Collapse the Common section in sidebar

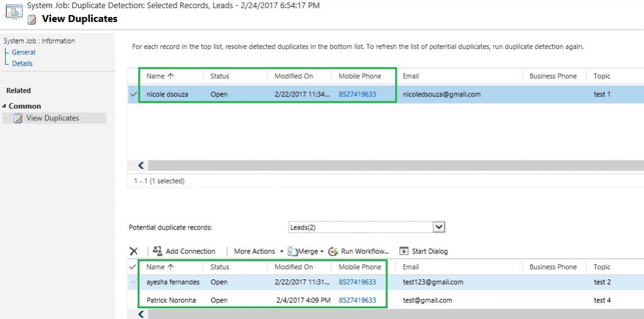click(5, 106)
